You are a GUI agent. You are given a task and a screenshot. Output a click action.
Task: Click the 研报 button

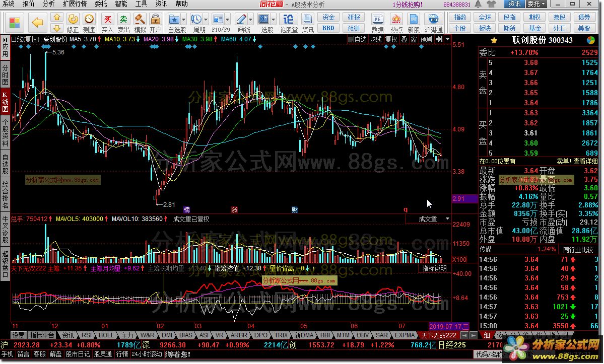[354, 17]
